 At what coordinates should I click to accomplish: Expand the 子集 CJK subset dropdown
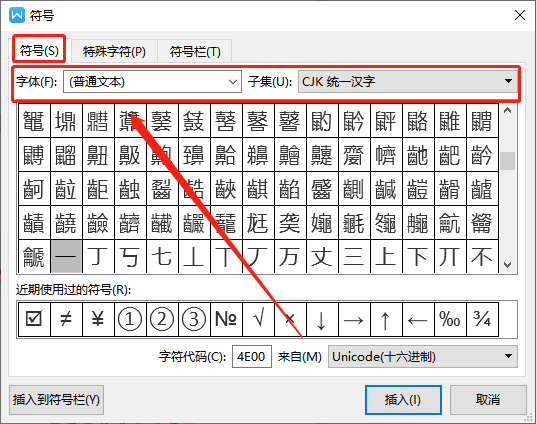coord(408,82)
